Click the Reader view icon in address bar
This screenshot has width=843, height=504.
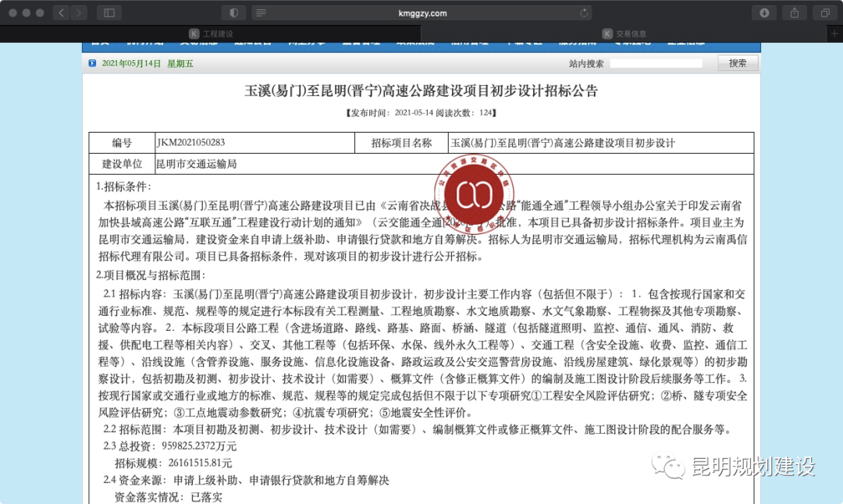[x=261, y=13]
